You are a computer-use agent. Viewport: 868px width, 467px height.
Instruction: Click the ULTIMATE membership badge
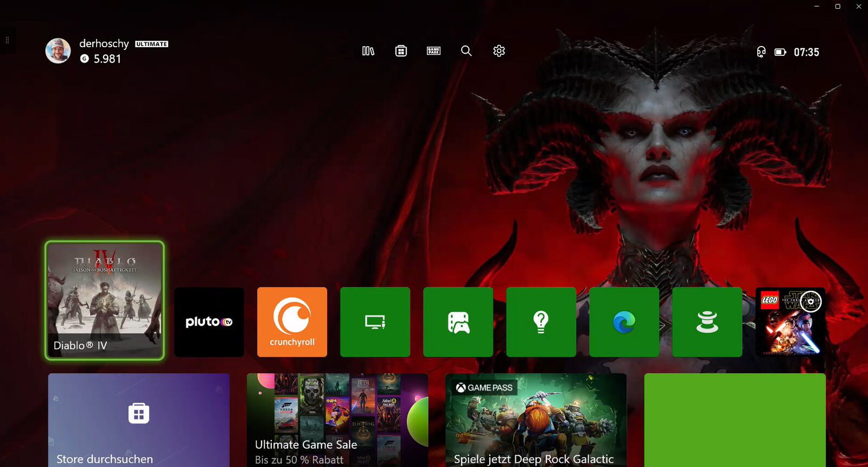[151, 44]
